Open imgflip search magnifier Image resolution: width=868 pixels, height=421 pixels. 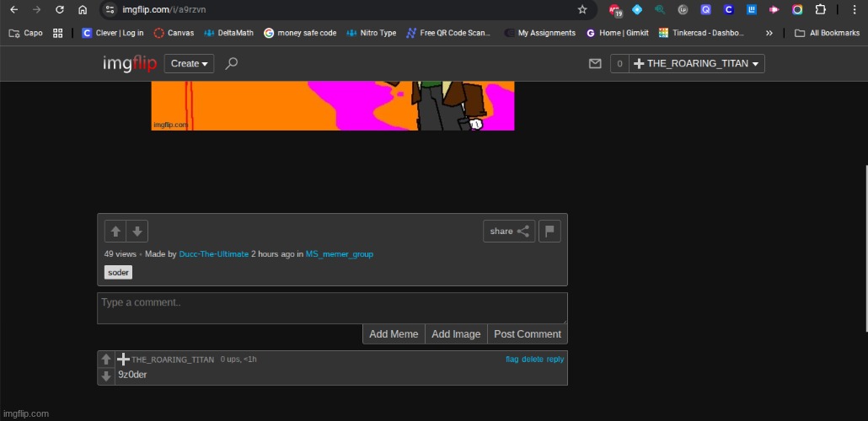[232, 63]
